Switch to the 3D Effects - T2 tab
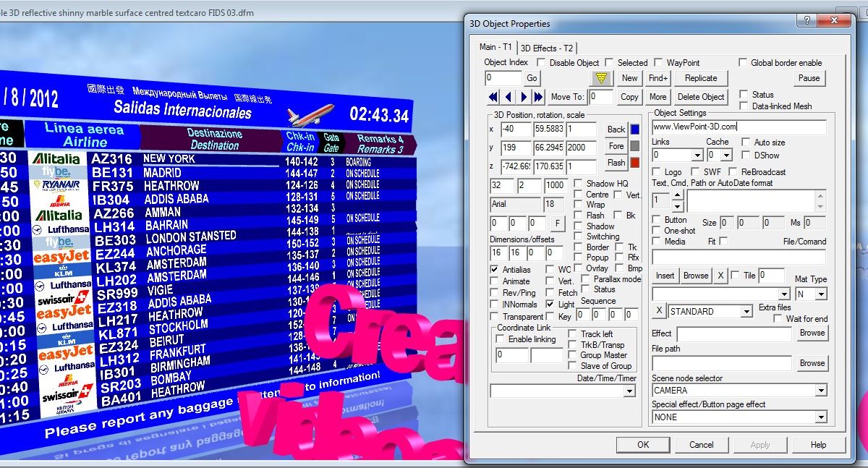This screenshot has height=468, width=868. [547, 48]
